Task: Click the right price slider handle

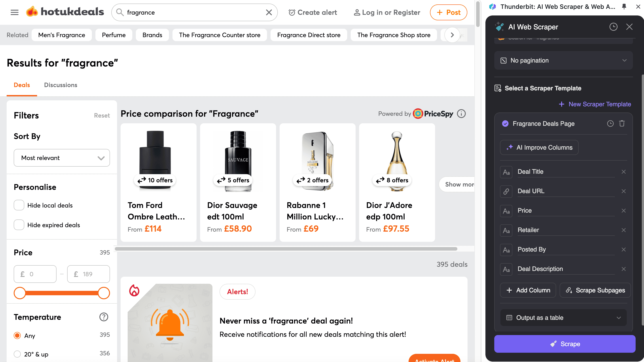Action: [104, 293]
